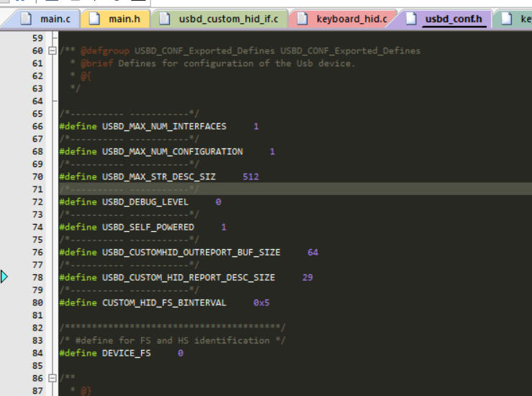
Task: Click the usbd_custom_hid_if.c tab file icon
Action: coord(165,18)
